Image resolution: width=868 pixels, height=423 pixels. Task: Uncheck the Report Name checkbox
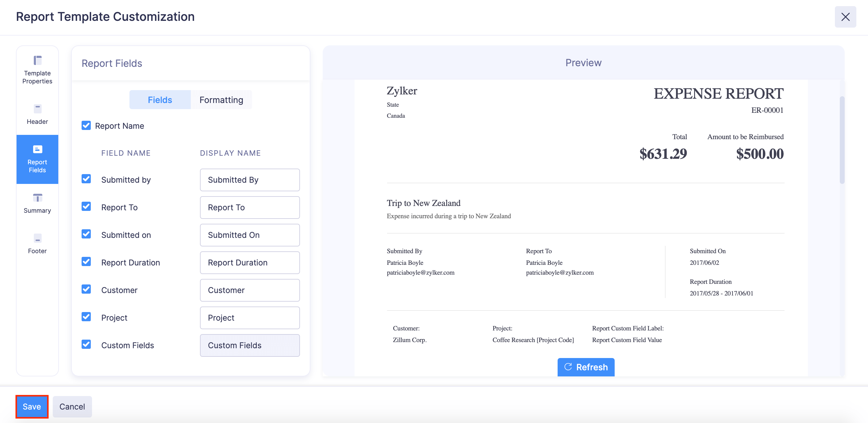[x=86, y=126]
